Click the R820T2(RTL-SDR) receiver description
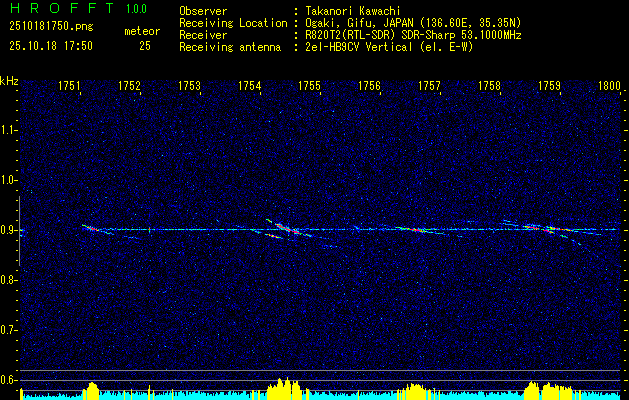The width and height of the screenshot is (629, 400). point(413,35)
